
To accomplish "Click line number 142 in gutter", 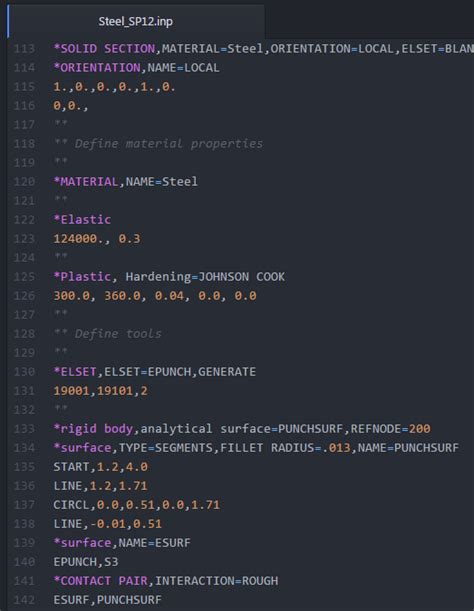I will pos(24,600).
